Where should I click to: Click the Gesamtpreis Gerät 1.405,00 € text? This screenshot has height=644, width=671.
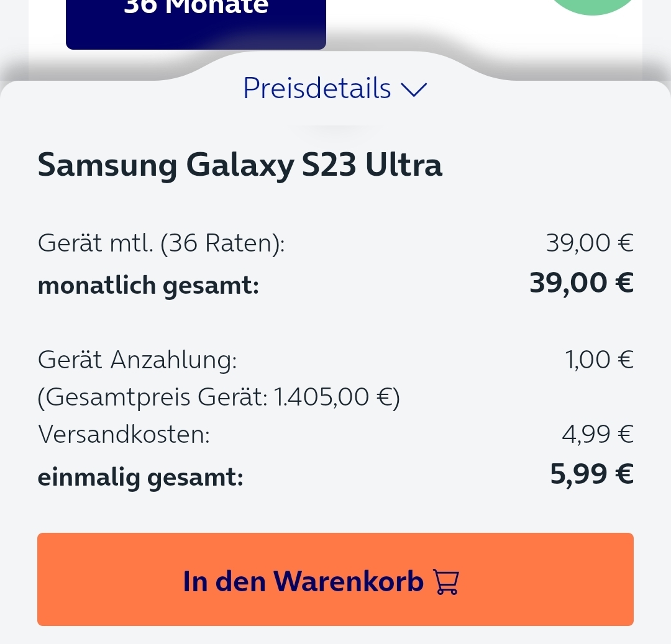(219, 397)
